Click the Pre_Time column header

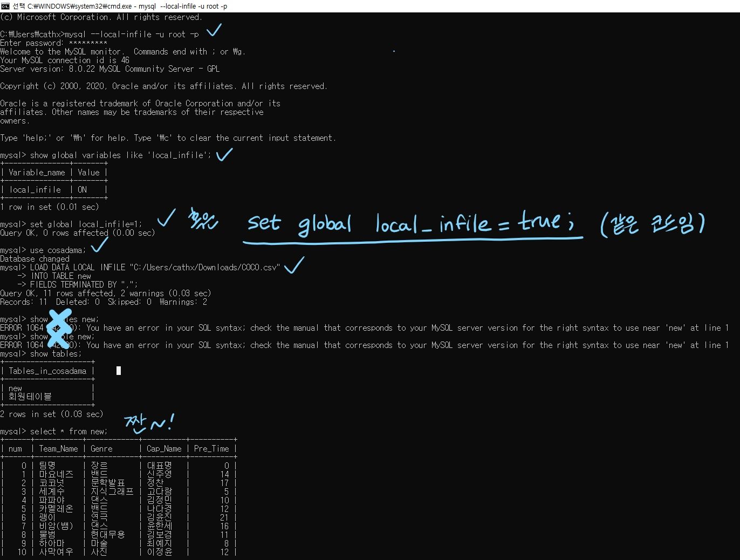pyautogui.click(x=211, y=448)
